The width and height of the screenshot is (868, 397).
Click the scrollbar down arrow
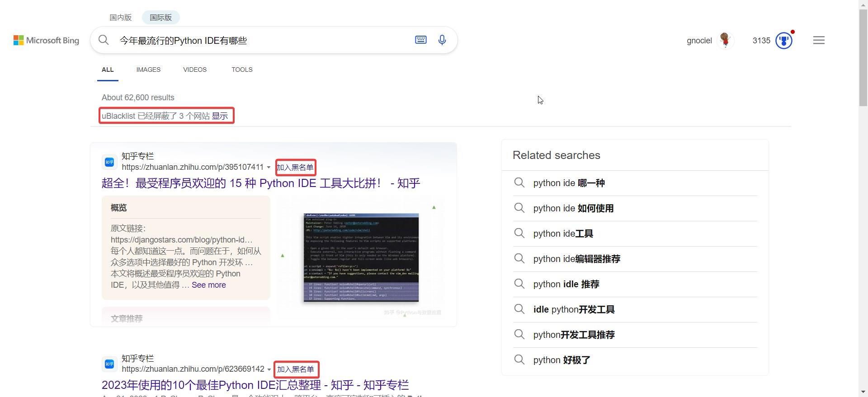point(863,392)
